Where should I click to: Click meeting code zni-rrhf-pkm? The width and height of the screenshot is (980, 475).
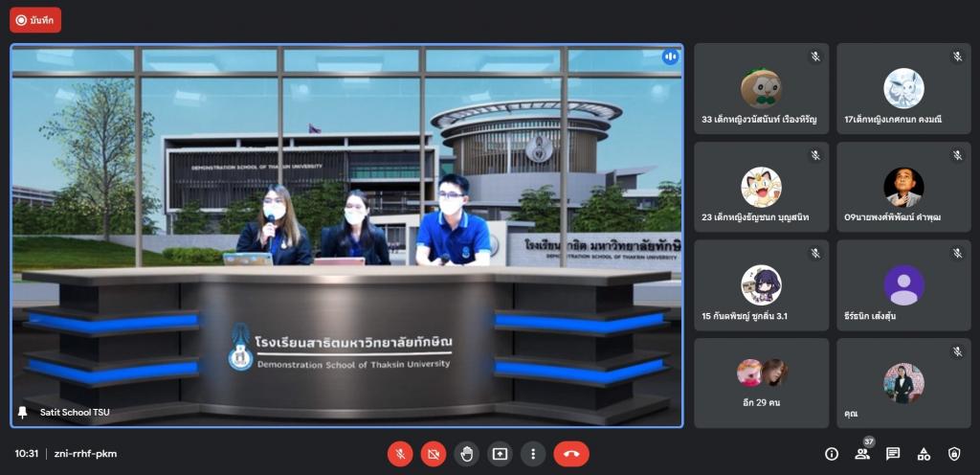(85, 454)
